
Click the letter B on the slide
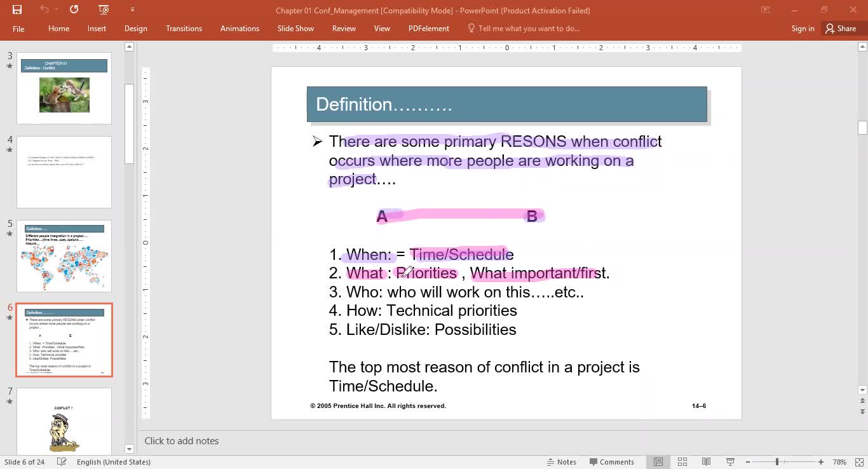point(532,217)
